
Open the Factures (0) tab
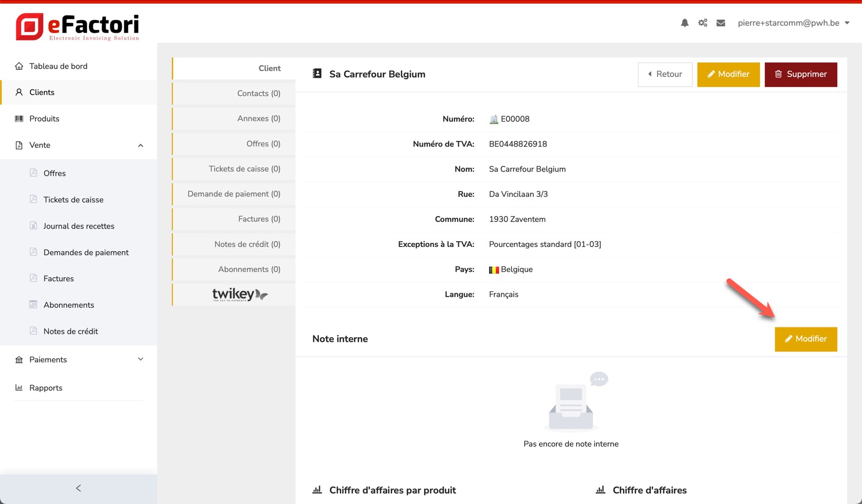tap(259, 219)
